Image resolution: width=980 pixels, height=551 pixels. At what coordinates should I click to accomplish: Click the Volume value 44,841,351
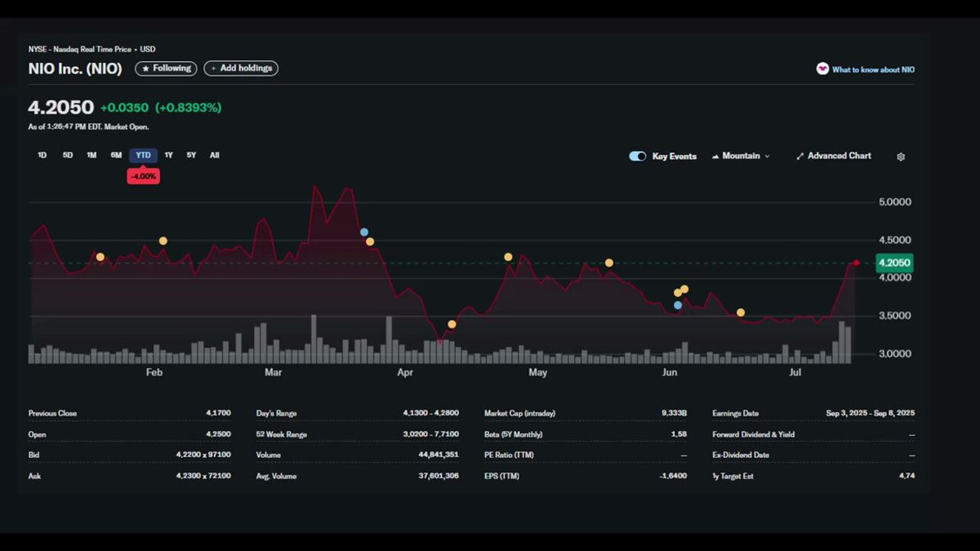click(438, 455)
